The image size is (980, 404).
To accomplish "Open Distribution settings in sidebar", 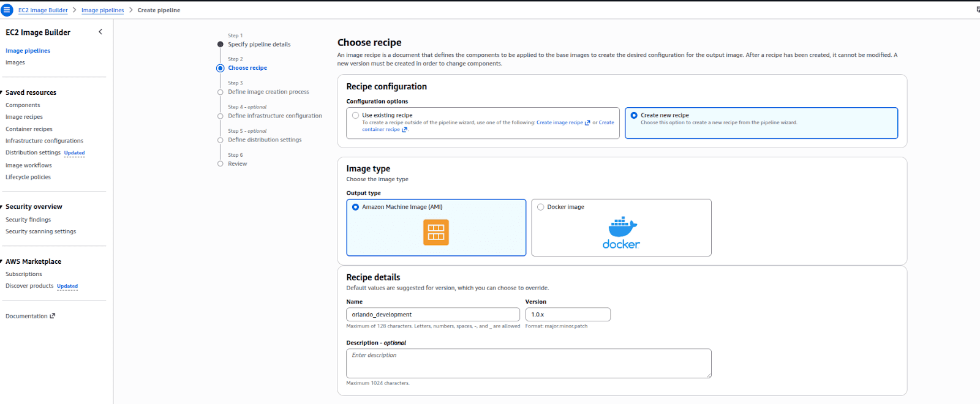I will pos(33,152).
